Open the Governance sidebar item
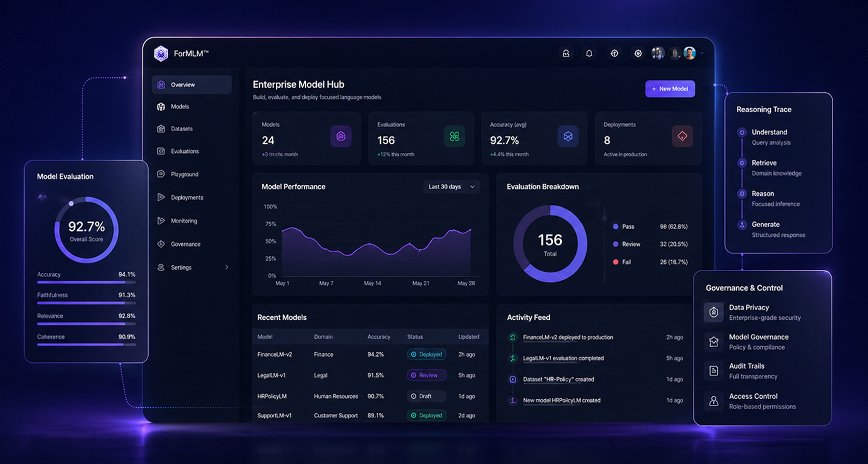This screenshot has width=868, height=464. (x=185, y=244)
